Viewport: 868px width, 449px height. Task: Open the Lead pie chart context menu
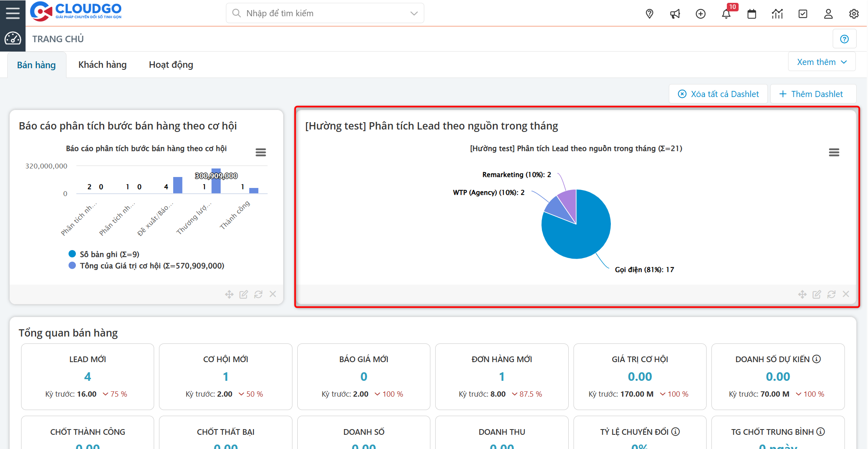click(834, 152)
